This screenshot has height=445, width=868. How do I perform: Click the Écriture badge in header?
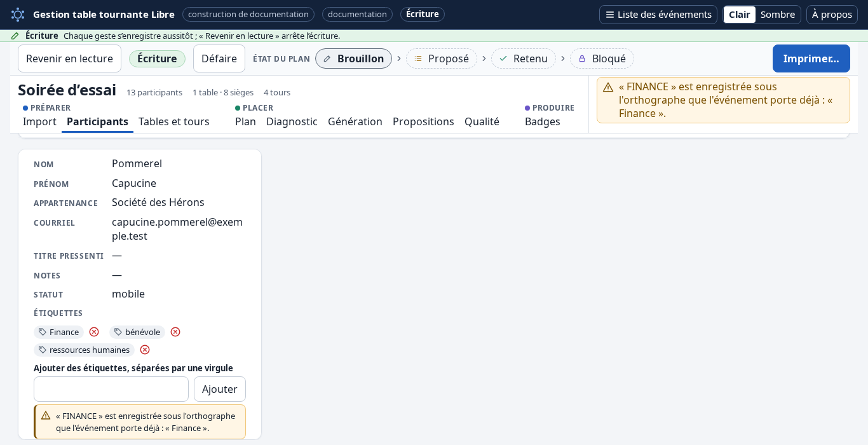point(423,14)
